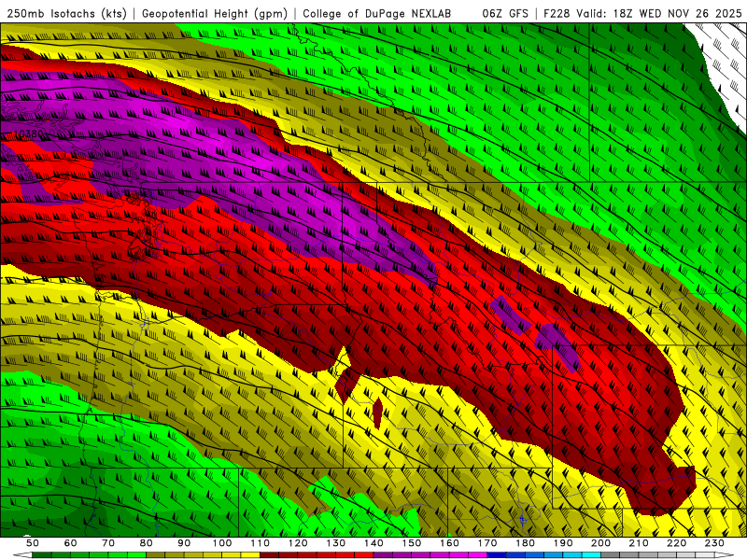Click the '90' value on the color scale
Image resolution: width=747 pixels, height=560 pixels.
[184, 543]
